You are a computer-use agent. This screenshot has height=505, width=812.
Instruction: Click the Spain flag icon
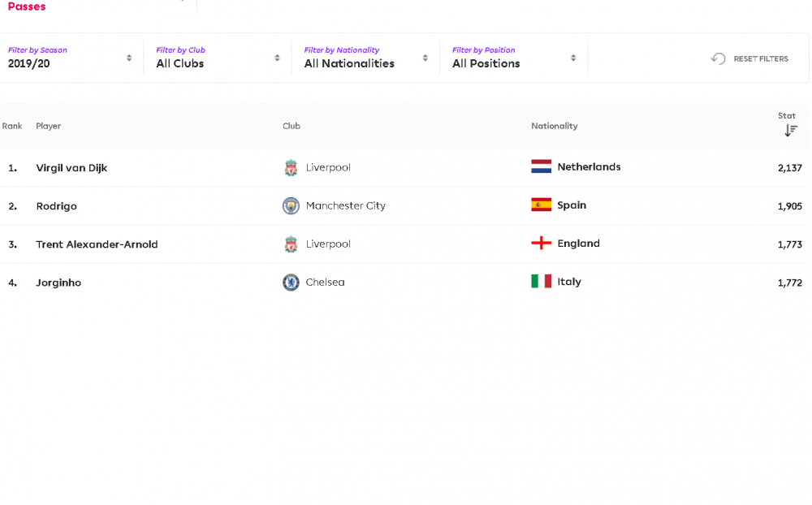541,205
